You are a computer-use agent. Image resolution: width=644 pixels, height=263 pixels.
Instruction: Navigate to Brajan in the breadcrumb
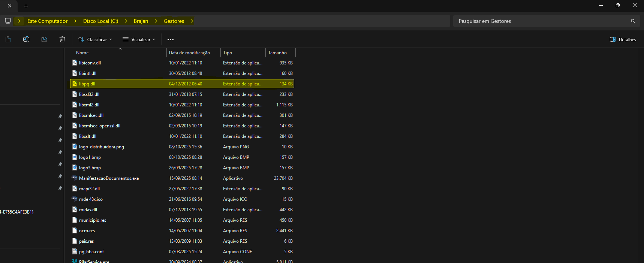point(141,21)
